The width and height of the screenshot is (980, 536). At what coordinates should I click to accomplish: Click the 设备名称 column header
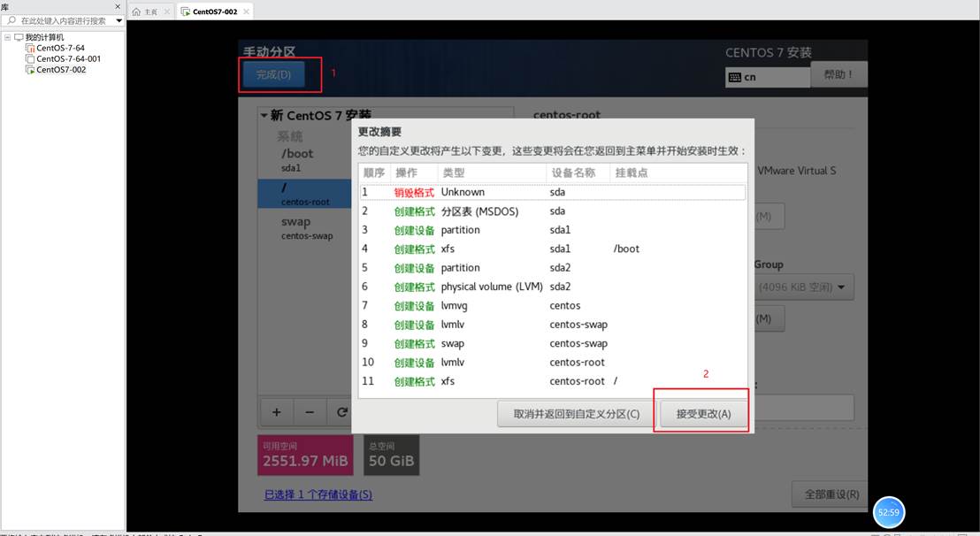[x=578, y=172]
